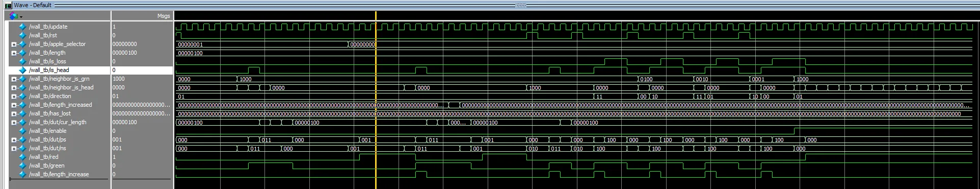980x189 pixels.
Task: Expand the /wall_tb/length bus
Action: point(14,53)
